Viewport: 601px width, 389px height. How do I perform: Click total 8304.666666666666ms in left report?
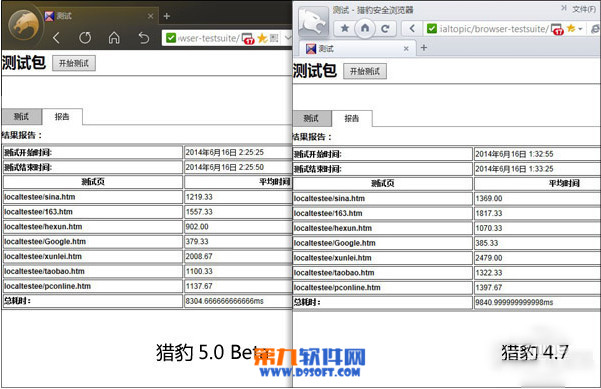pos(225,301)
